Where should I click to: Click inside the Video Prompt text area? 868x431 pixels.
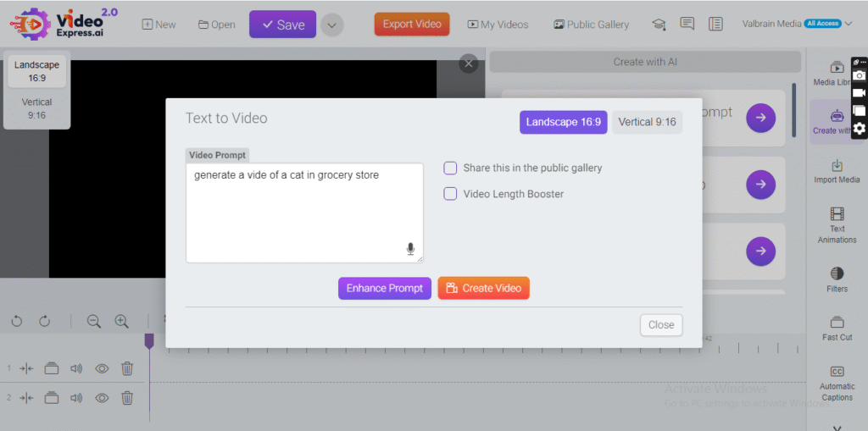[304, 212]
